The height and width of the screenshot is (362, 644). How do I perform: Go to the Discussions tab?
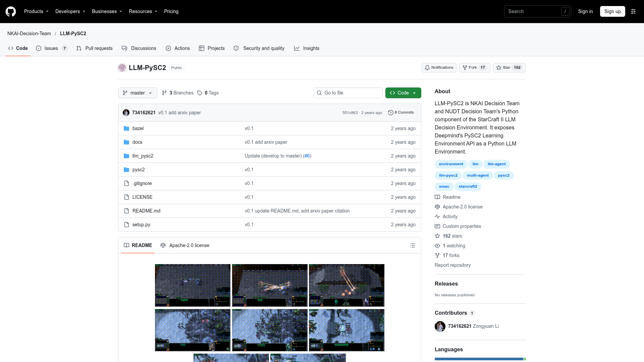pos(139,48)
